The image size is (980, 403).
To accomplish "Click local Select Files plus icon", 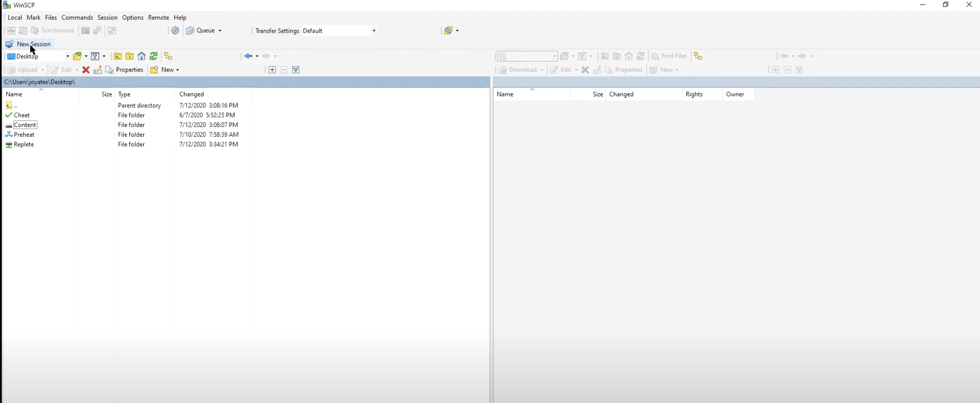I will (272, 70).
